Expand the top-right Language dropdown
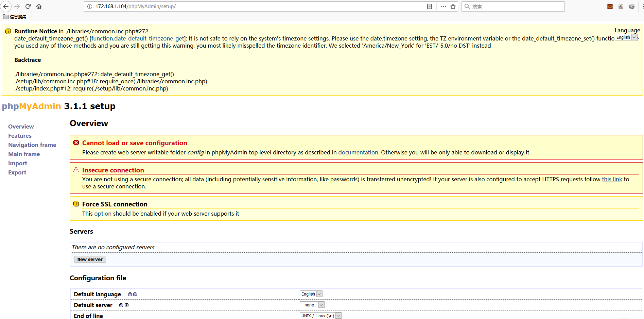 (626, 37)
